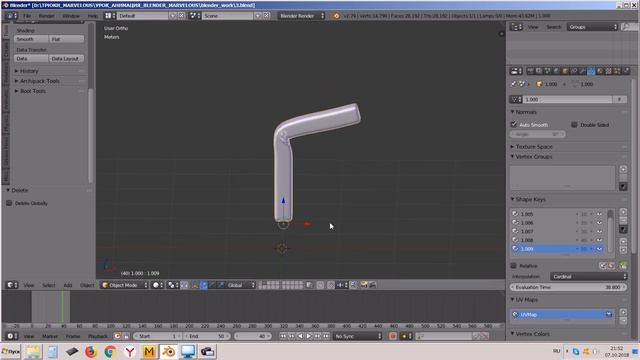Open Yandex browser from the taskbar
The width and height of the screenshot is (640, 360).
pos(130,351)
